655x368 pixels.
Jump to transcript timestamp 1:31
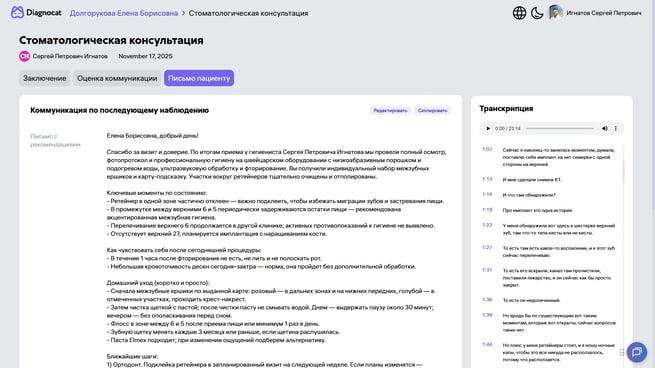point(487,270)
